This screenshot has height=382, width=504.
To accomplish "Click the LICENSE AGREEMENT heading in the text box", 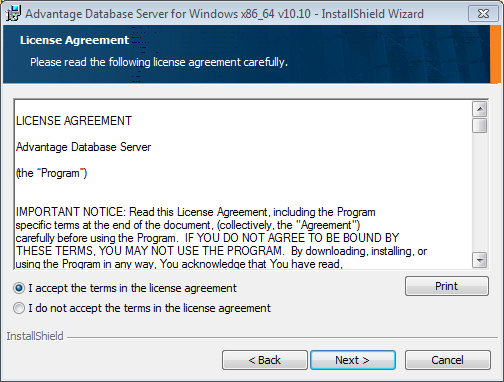I will pos(74,121).
